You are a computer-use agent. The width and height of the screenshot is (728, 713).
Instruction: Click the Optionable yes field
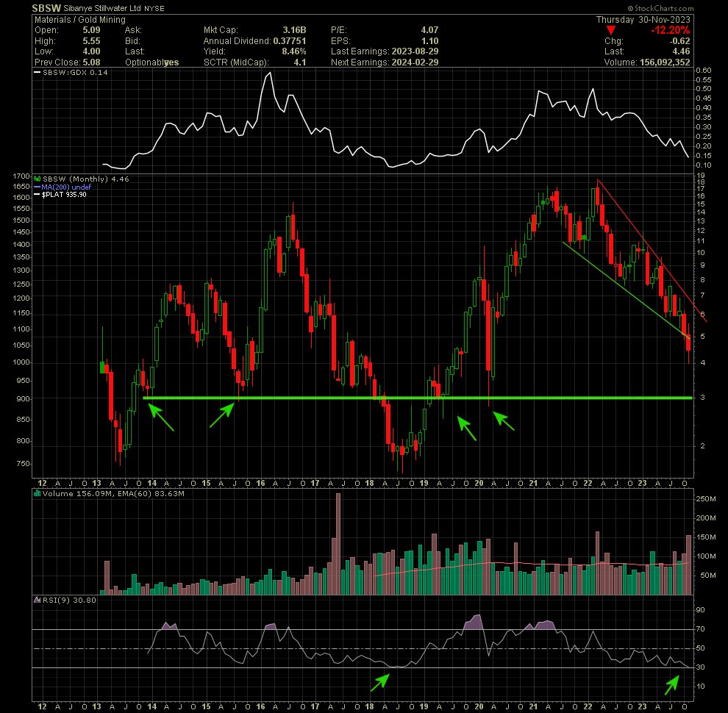[151, 62]
